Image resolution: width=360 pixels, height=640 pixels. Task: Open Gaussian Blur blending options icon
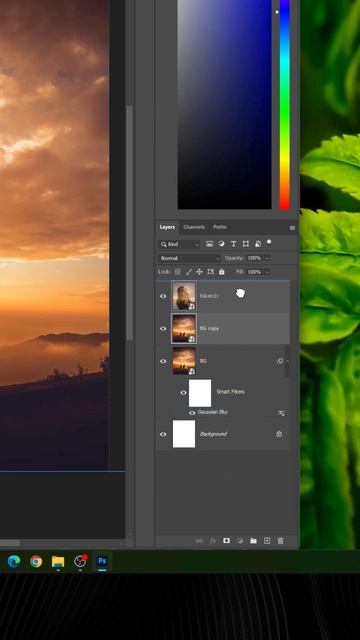pyautogui.click(x=281, y=413)
